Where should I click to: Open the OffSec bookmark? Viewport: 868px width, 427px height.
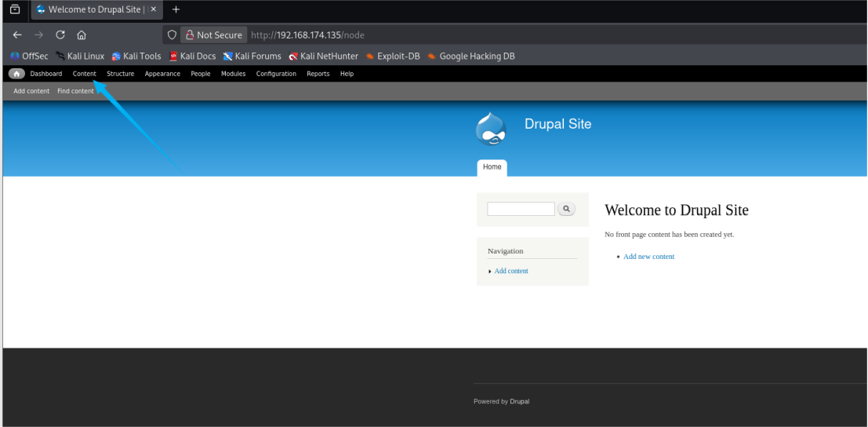click(29, 56)
